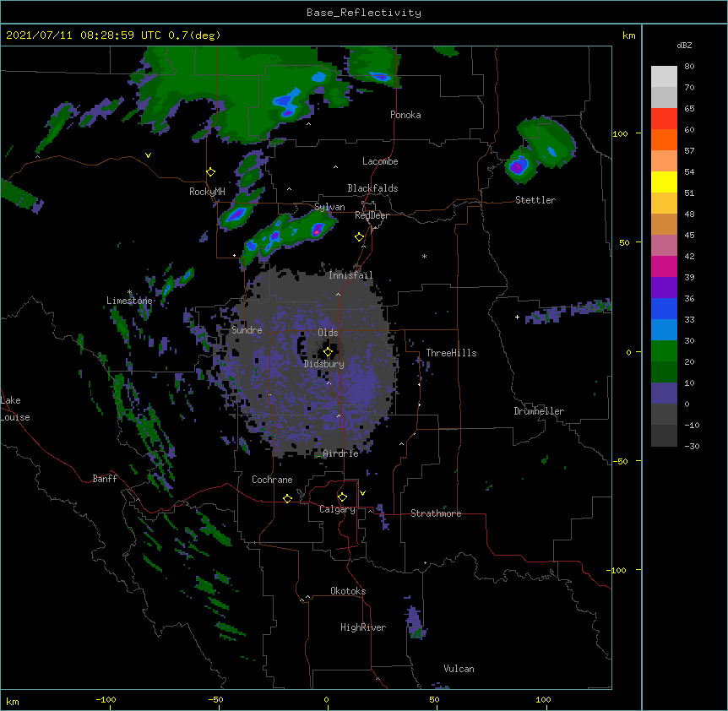Click the Didsbury label

[324, 364]
